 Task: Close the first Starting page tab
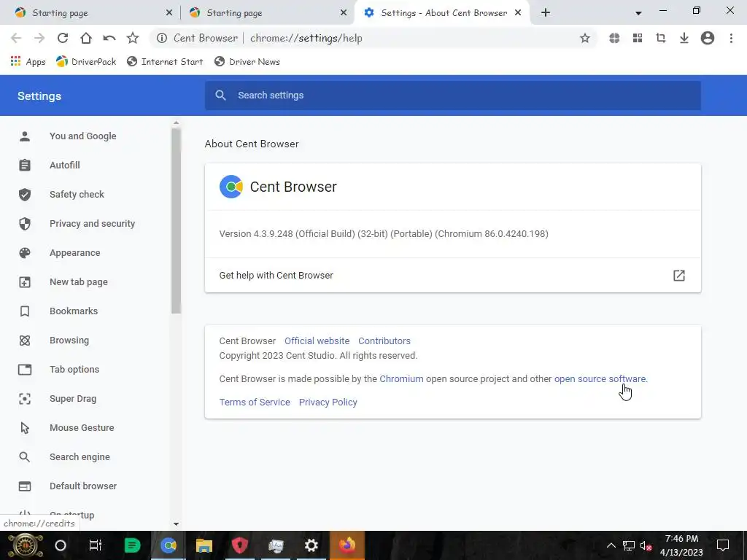(169, 13)
